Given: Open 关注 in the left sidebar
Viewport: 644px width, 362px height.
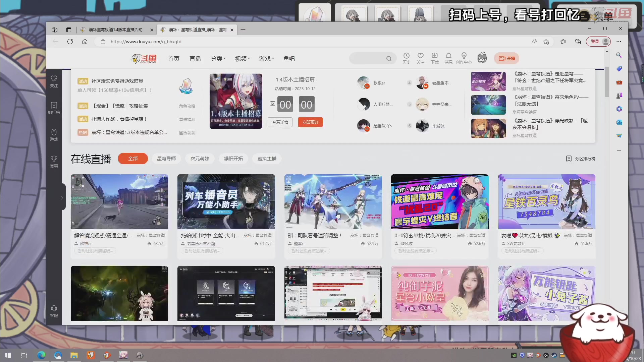Looking at the screenshot, I should click(54, 81).
